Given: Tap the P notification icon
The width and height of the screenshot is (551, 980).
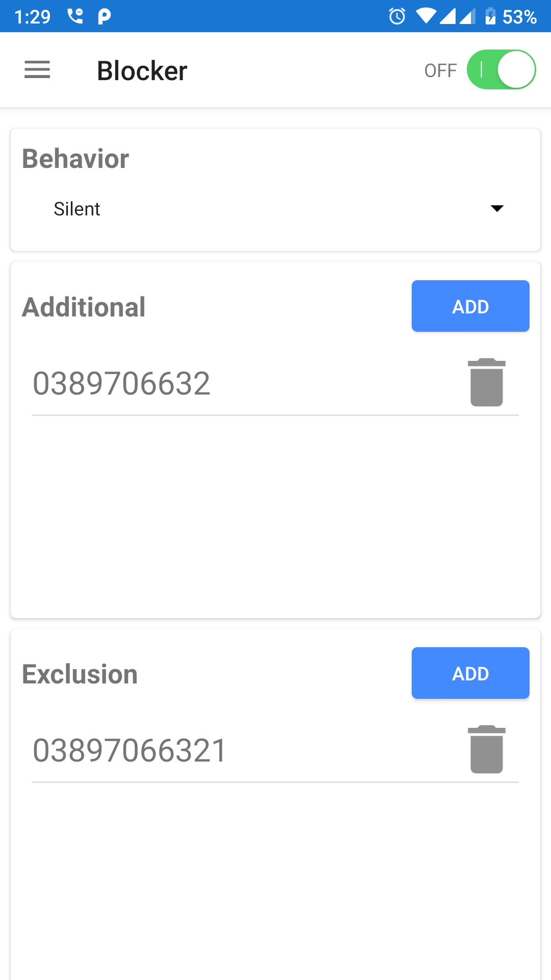Looking at the screenshot, I should [104, 16].
